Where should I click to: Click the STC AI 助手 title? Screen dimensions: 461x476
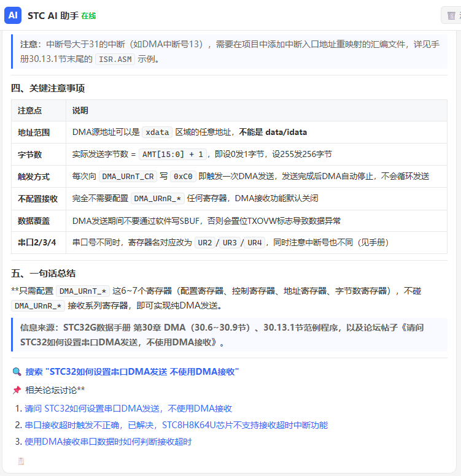point(53,15)
